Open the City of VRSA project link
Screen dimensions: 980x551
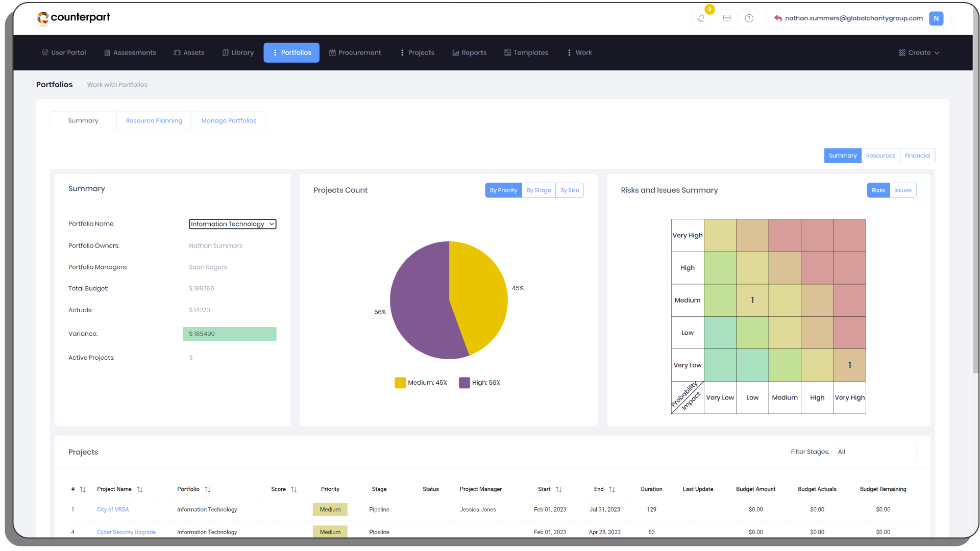[x=113, y=510]
